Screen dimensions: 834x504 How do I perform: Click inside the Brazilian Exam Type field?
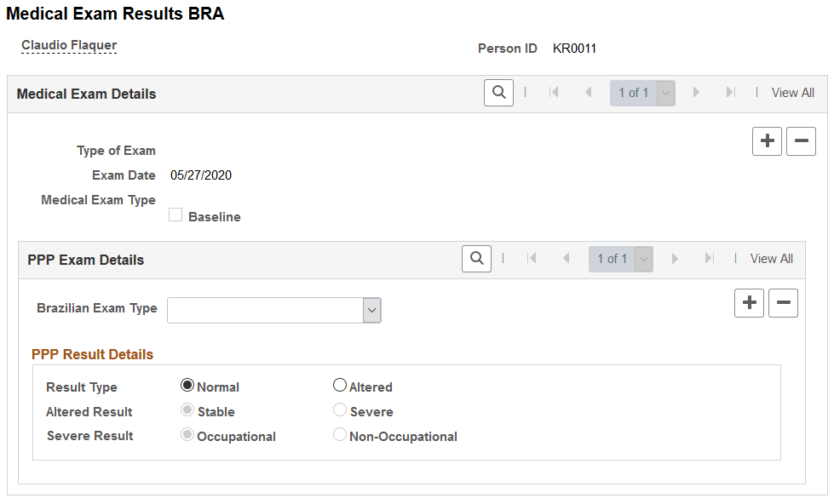[x=264, y=310]
